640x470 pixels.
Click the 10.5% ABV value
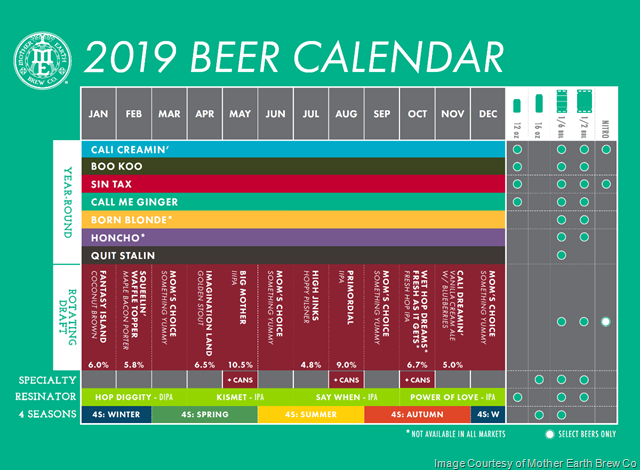tap(240, 365)
